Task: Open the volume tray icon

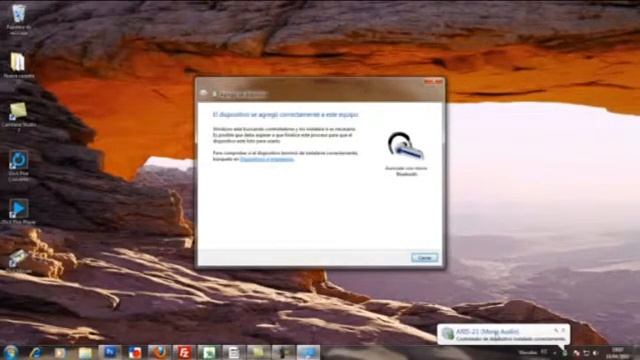Action: click(x=596, y=353)
